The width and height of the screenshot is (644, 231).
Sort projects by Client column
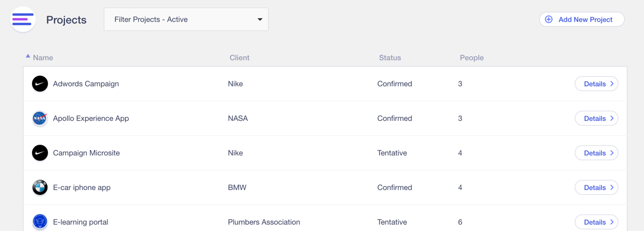click(x=239, y=57)
